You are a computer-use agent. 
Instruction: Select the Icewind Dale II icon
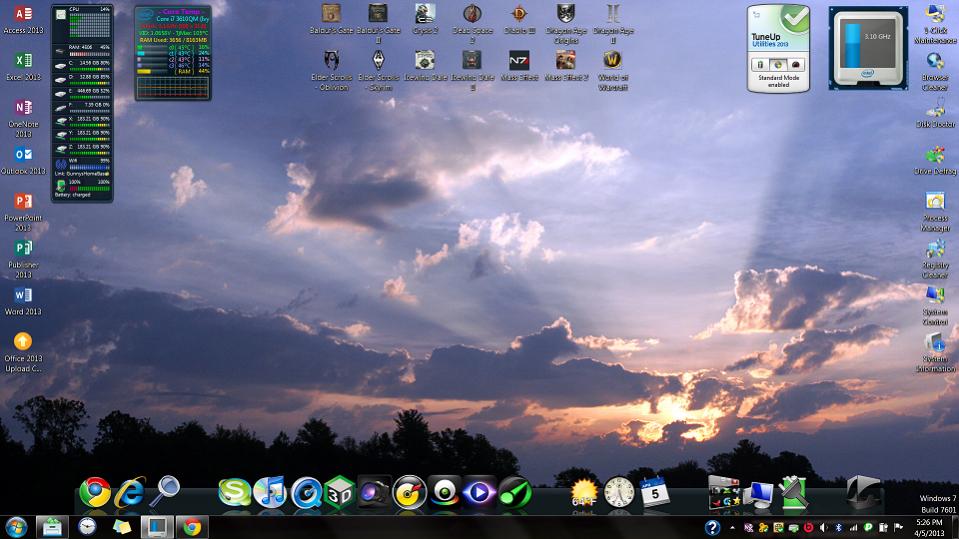pos(472,70)
